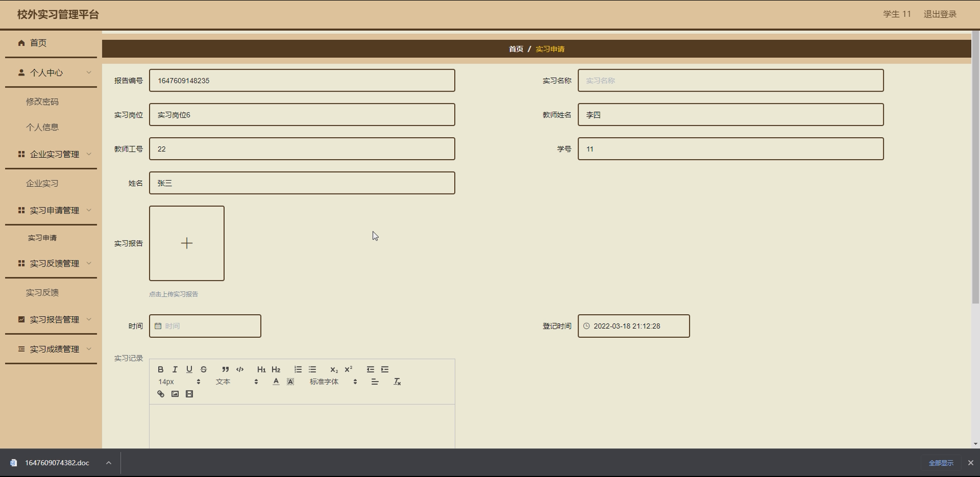
Task: Click the 退出登录 link
Action: 940,14
